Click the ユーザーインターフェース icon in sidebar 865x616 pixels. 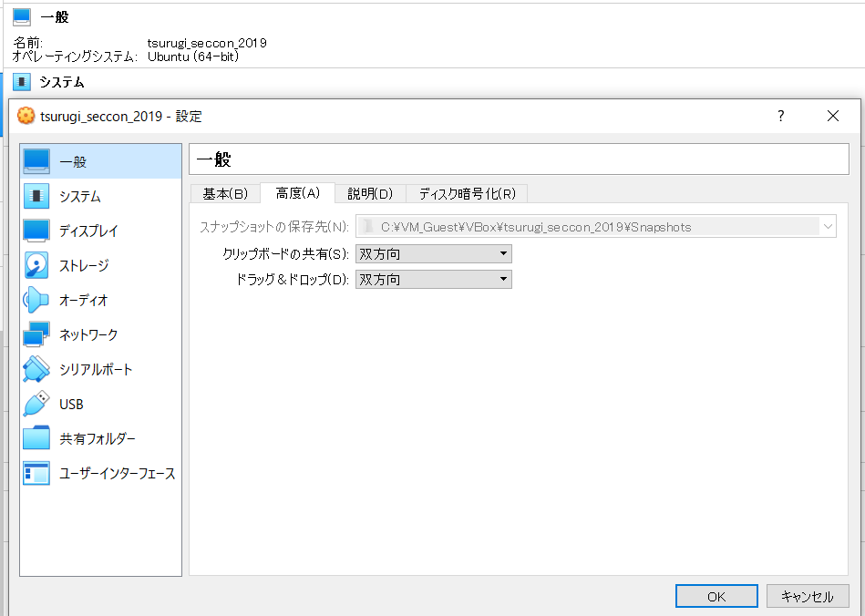[36, 473]
